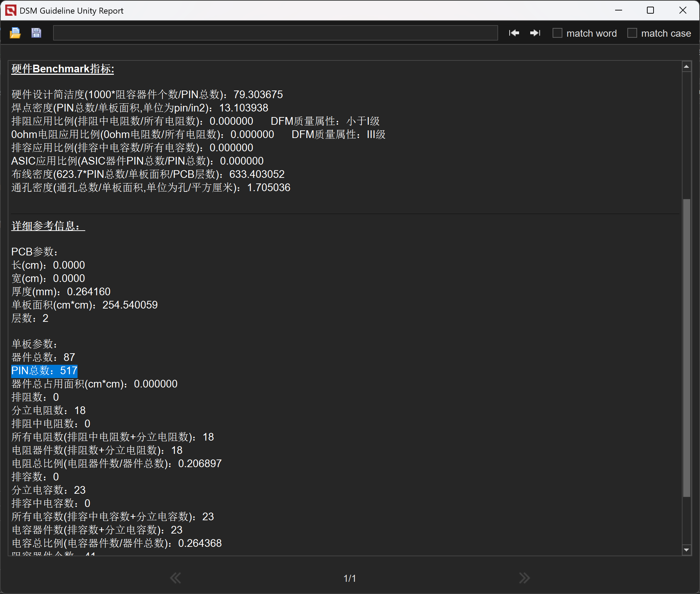The image size is (700, 594).
Task: Click the 详细参考信息 heading
Action: pos(48,226)
